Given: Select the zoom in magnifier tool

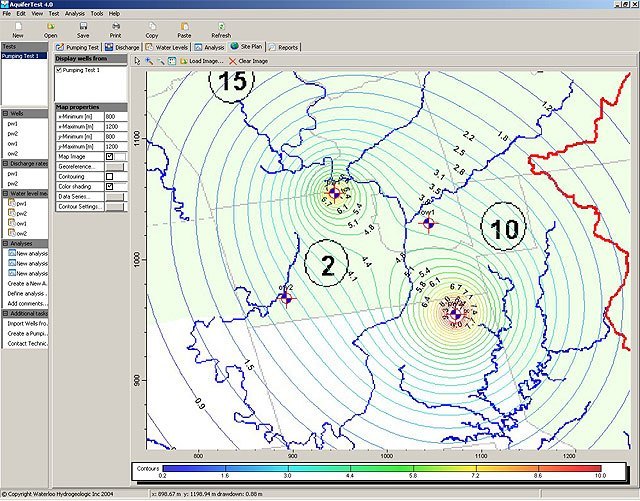Looking at the screenshot, I should coord(149,61).
